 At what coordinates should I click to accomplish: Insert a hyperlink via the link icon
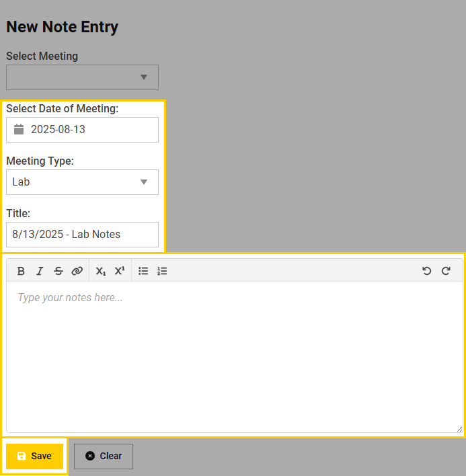pyautogui.click(x=77, y=271)
